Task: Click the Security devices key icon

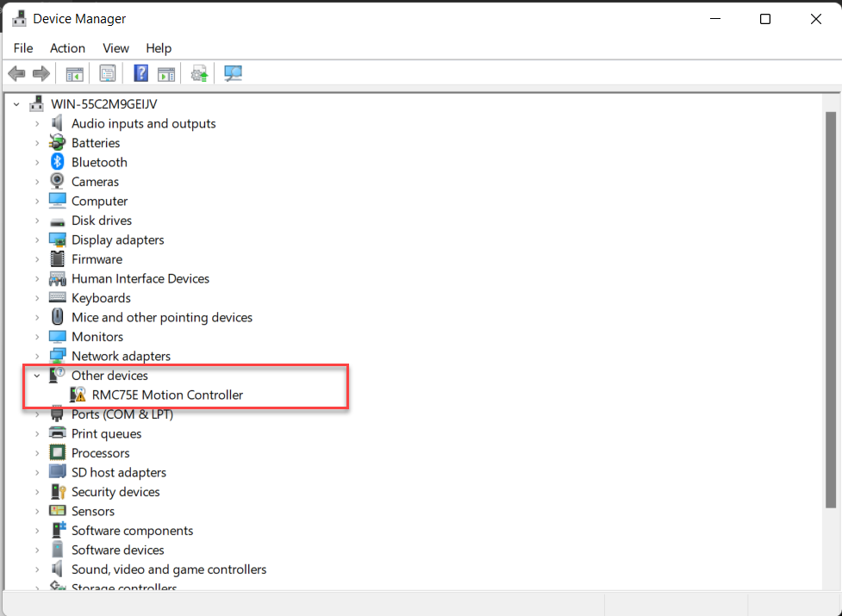Action: click(58, 492)
